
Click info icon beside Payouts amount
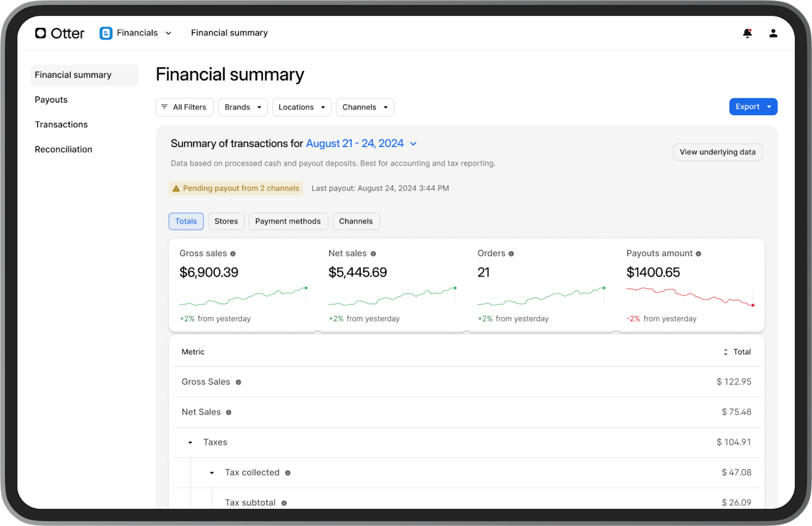pos(698,254)
